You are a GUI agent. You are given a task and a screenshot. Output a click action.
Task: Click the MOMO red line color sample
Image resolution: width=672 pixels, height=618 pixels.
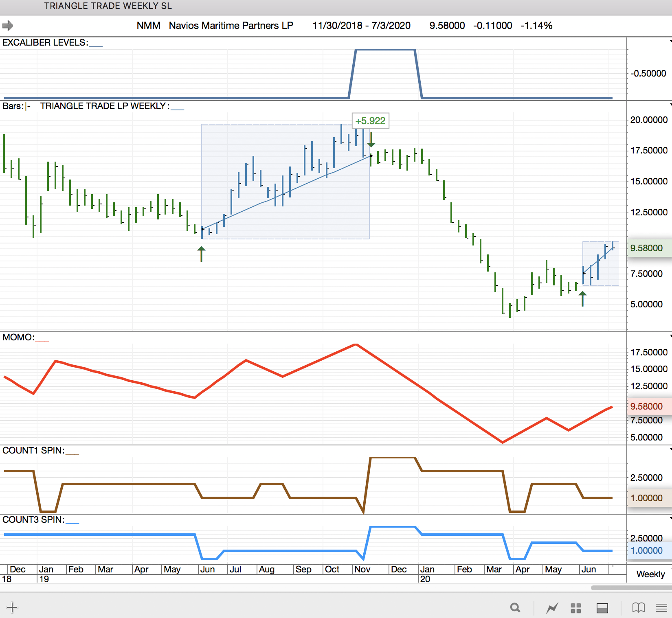click(42, 340)
